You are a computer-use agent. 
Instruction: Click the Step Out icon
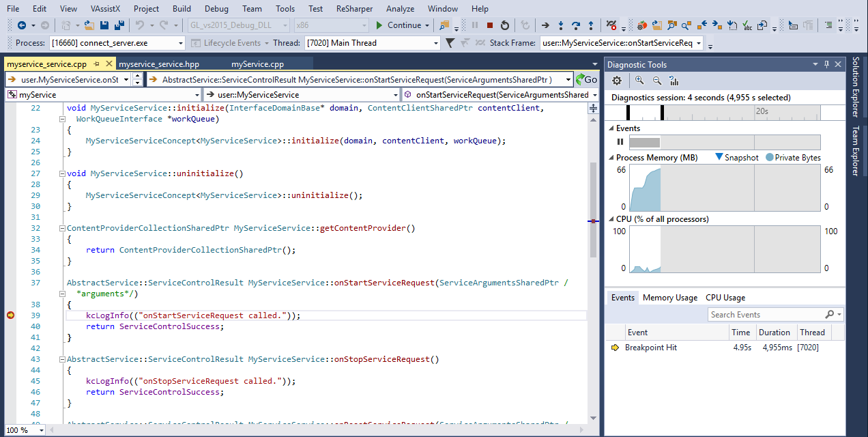(x=591, y=24)
